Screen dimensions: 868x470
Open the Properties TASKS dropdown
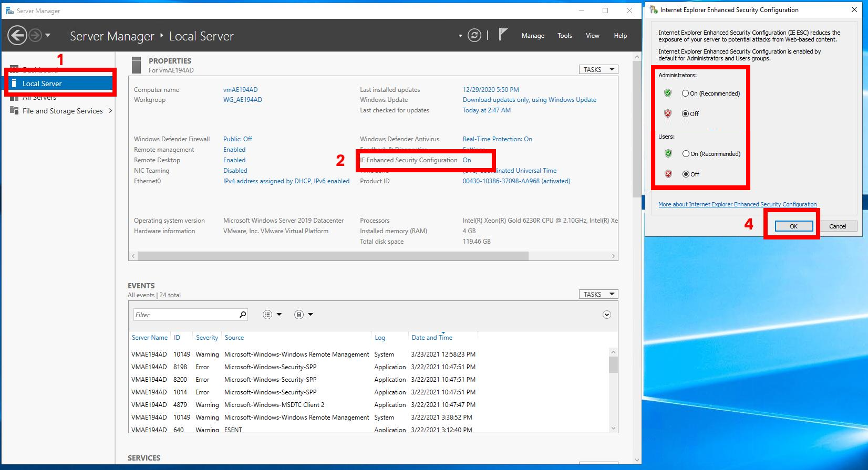[x=598, y=69]
